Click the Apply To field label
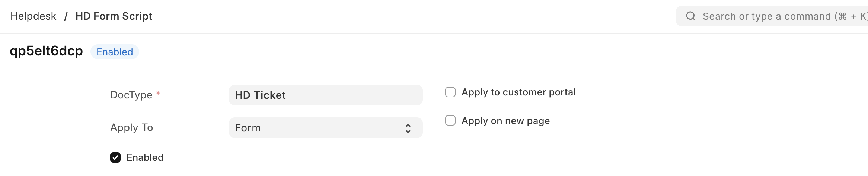 [131, 128]
